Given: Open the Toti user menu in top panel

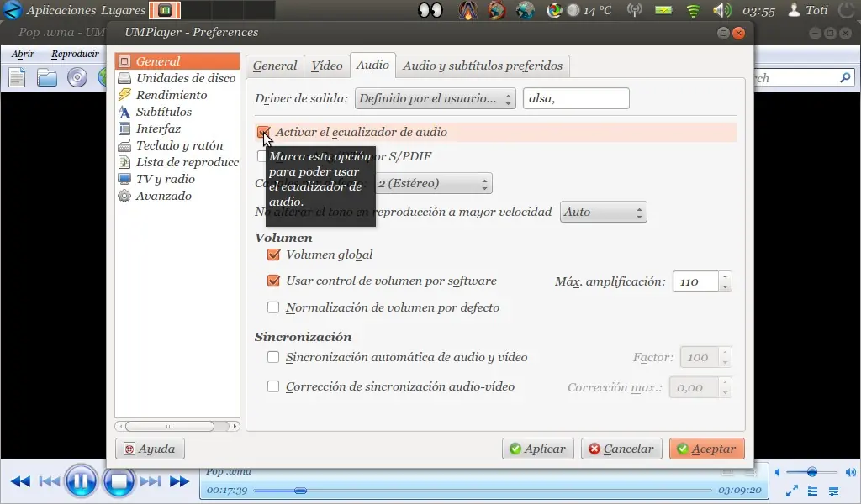Looking at the screenshot, I should (x=808, y=10).
